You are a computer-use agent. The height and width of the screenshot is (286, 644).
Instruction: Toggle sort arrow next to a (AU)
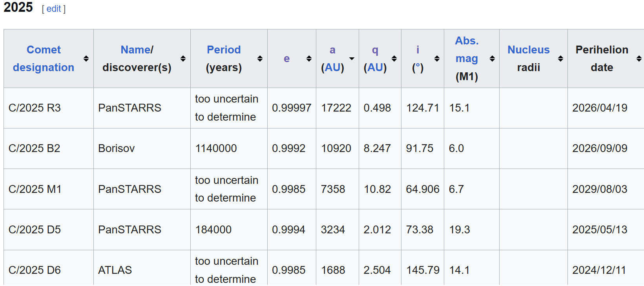coord(352,59)
